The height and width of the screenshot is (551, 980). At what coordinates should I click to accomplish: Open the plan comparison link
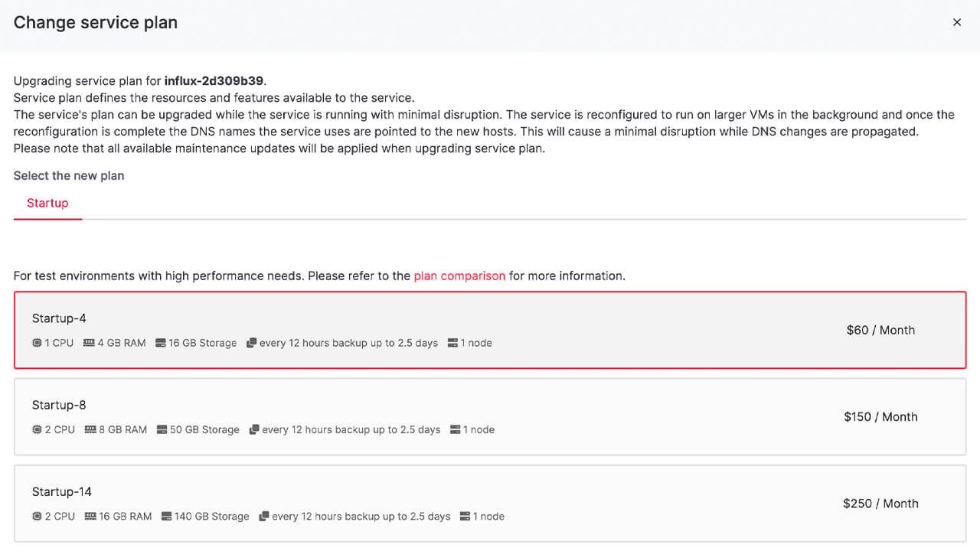[x=459, y=275]
